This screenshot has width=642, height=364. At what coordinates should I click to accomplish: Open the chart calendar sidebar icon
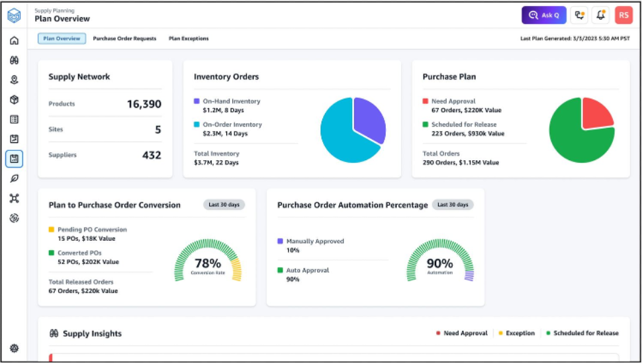[x=15, y=139]
